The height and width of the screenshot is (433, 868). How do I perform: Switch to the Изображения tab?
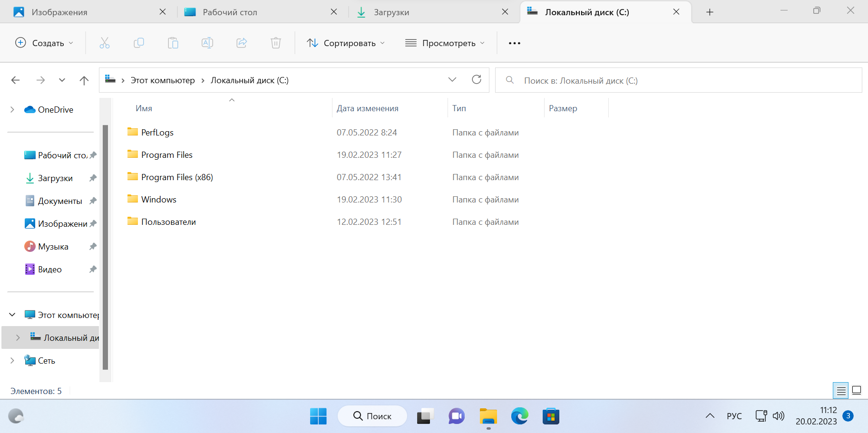coord(90,12)
